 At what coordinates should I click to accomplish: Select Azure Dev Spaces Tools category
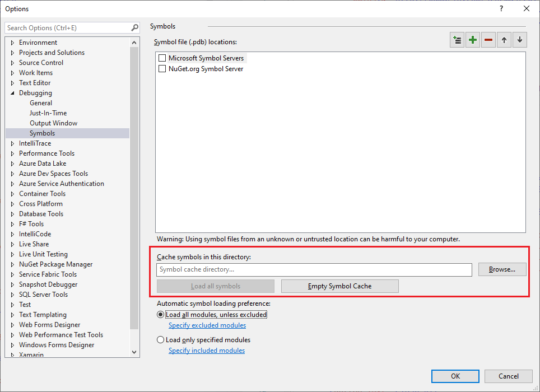53,174
